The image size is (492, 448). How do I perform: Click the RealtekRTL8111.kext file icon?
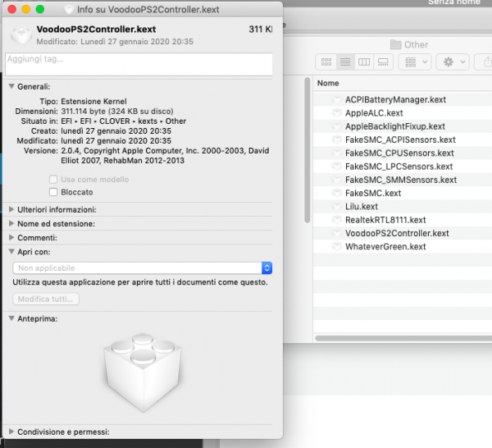coord(337,220)
